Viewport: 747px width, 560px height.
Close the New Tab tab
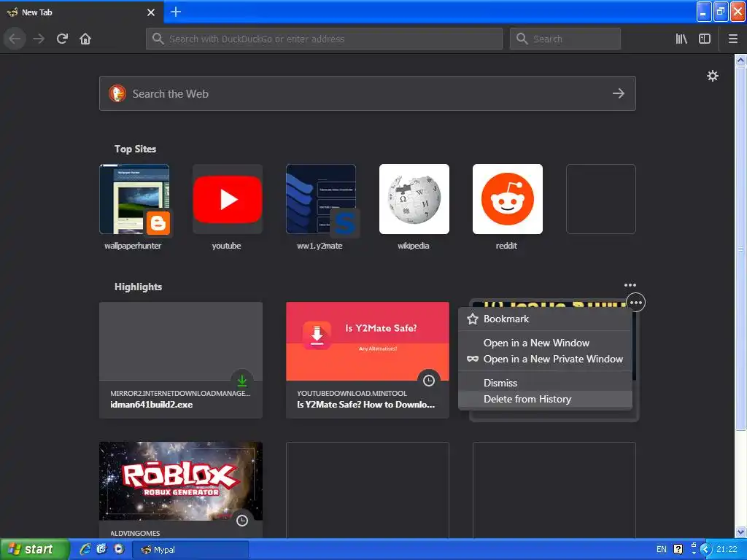[151, 12]
